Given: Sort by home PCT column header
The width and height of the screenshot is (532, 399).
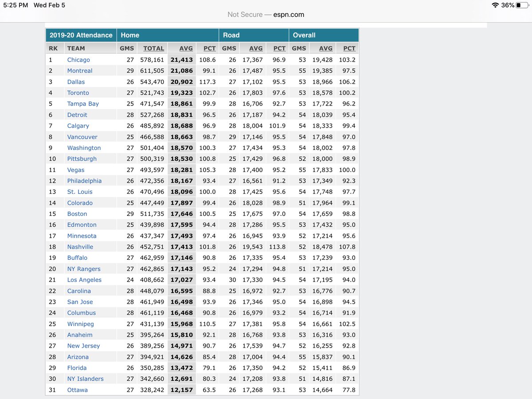Looking at the screenshot, I should [210, 48].
